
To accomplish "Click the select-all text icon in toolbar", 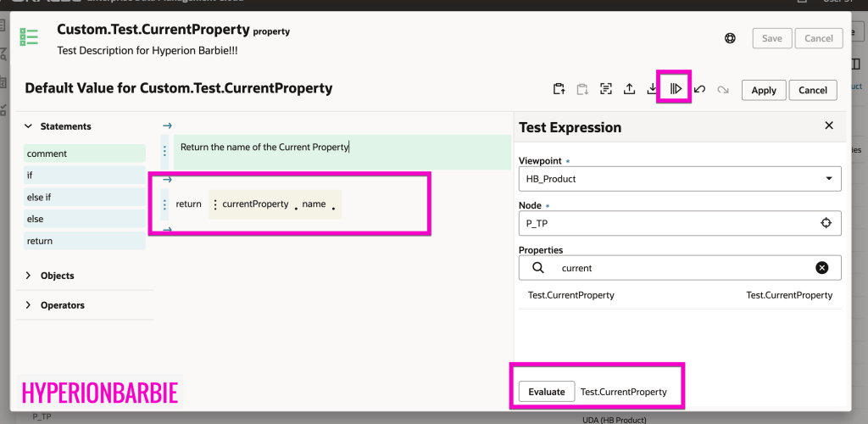I will 606,89.
